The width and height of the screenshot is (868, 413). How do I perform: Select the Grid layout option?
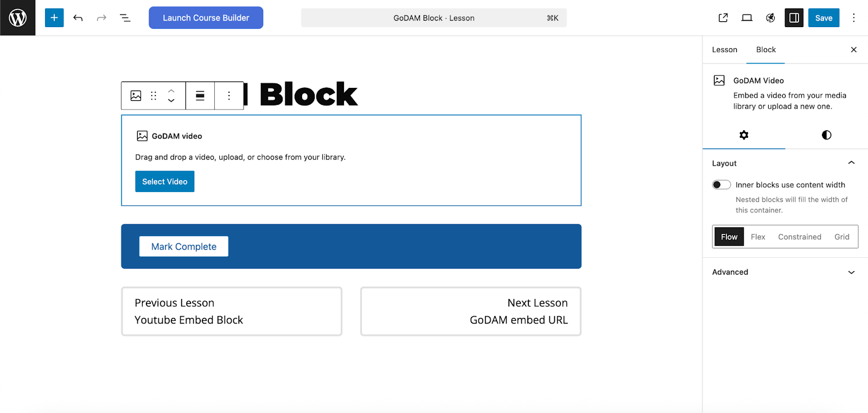click(842, 237)
